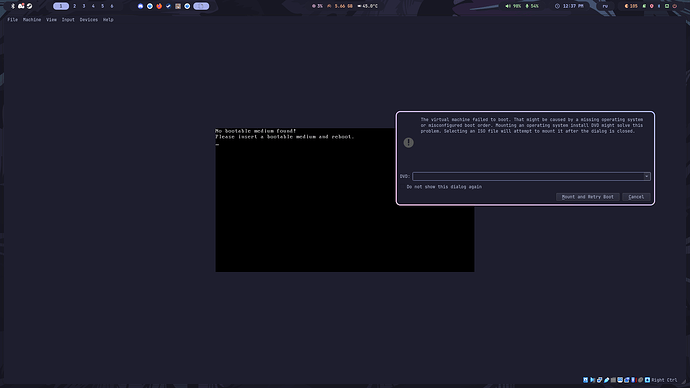Click the 12:37 PM clock

point(569,6)
